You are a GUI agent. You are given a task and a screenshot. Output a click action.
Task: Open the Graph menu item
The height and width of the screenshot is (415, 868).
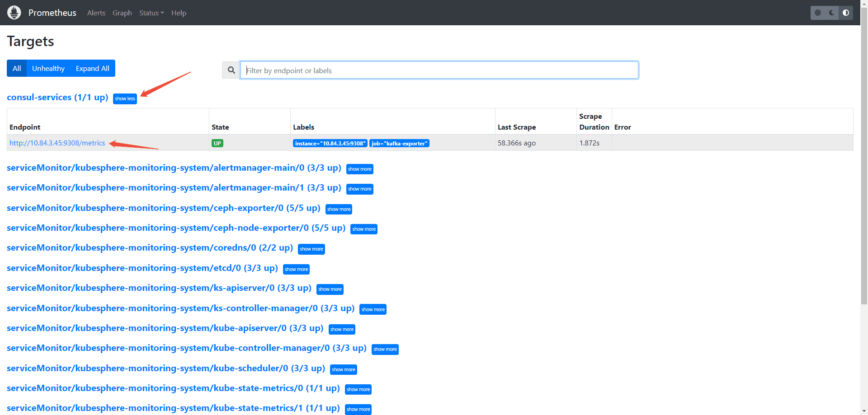pyautogui.click(x=122, y=13)
